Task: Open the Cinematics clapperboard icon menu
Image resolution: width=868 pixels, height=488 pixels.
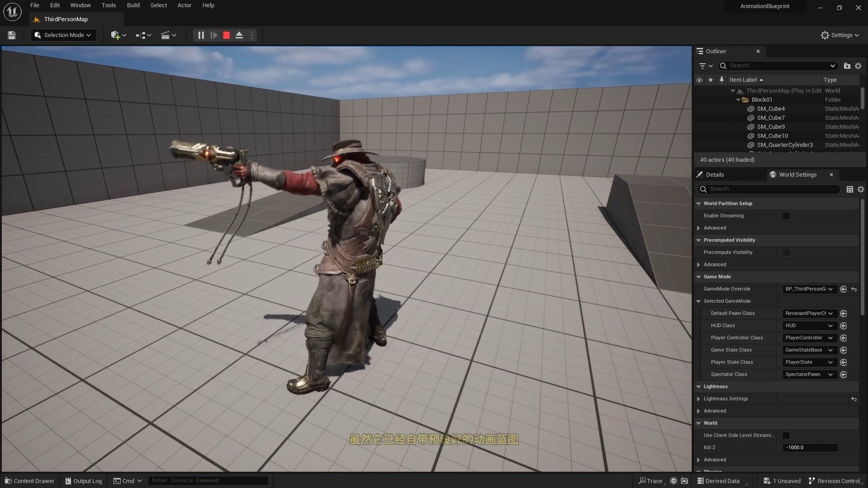Action: pos(168,35)
